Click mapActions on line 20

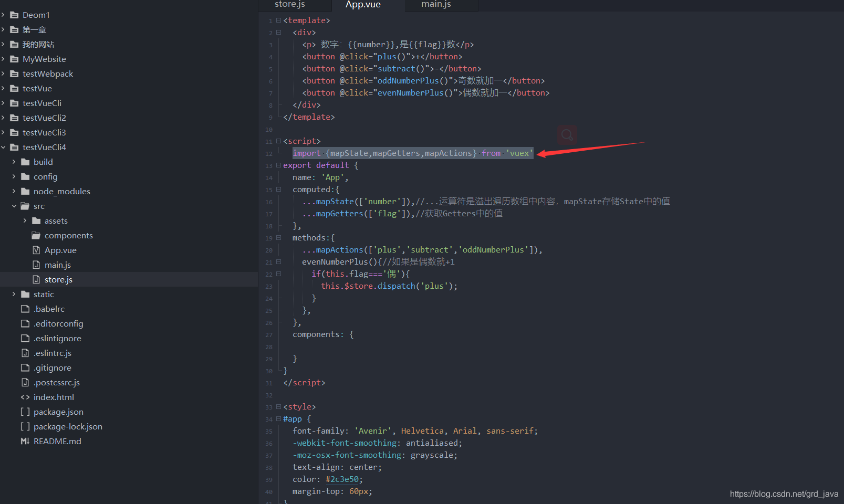coord(339,250)
